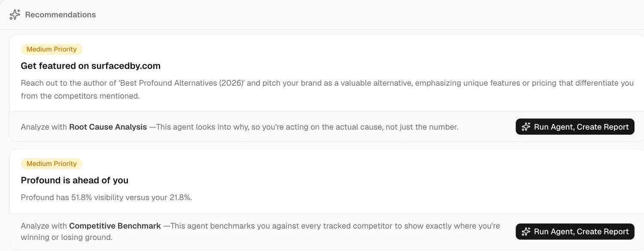Click 'from the competitors mentioned' description line
The width and height of the screenshot is (644, 251).
80,96
